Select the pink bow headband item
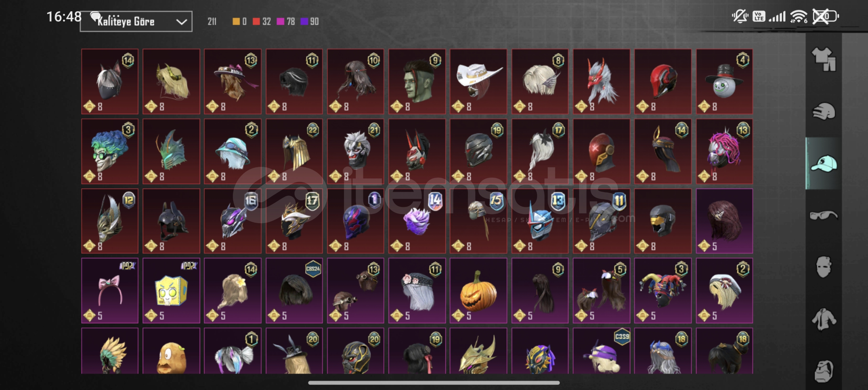 click(x=110, y=291)
